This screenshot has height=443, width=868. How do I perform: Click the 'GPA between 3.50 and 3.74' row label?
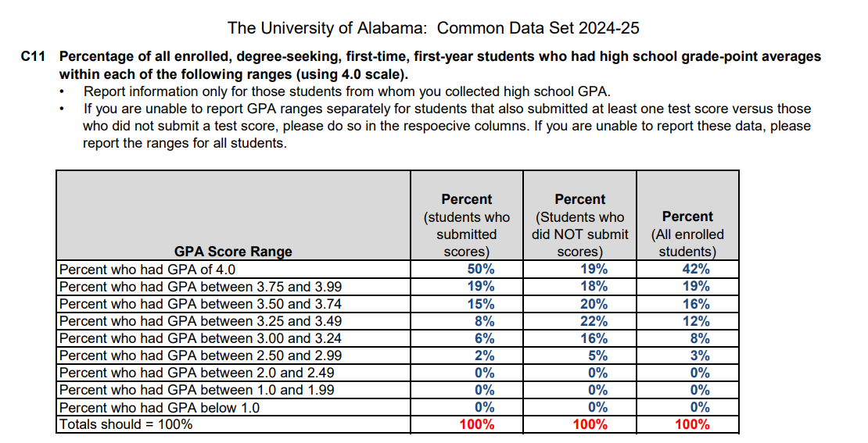[x=200, y=304]
